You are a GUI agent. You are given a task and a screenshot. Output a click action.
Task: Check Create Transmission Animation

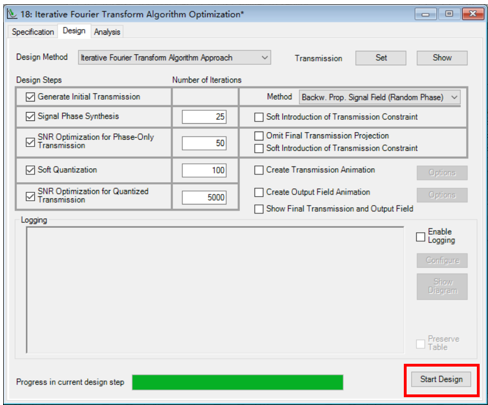pos(259,170)
